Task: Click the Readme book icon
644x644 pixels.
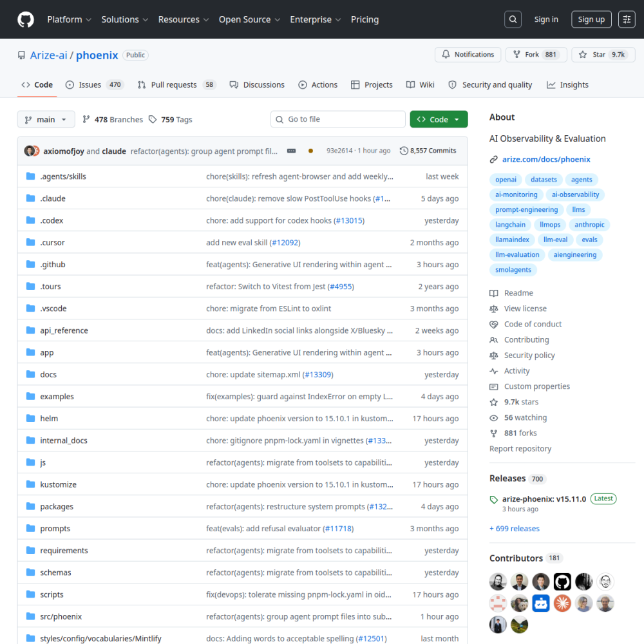Action: coord(494,293)
